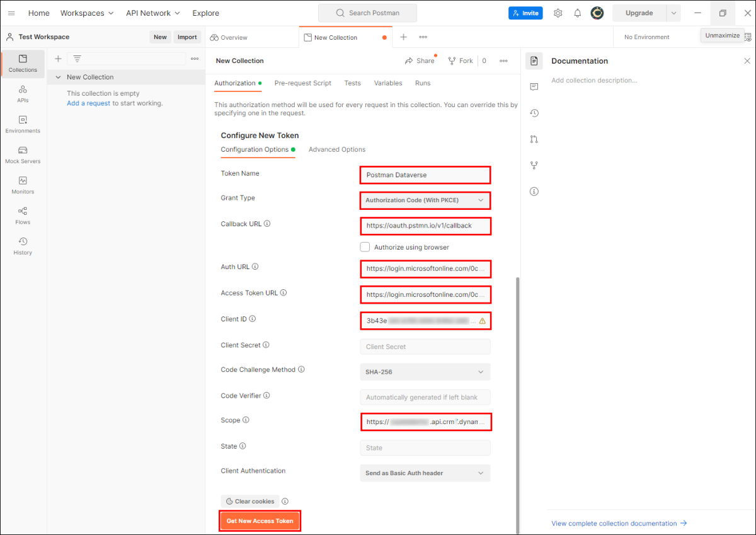
Task: Open the user avatar menu
Action: 597,13
